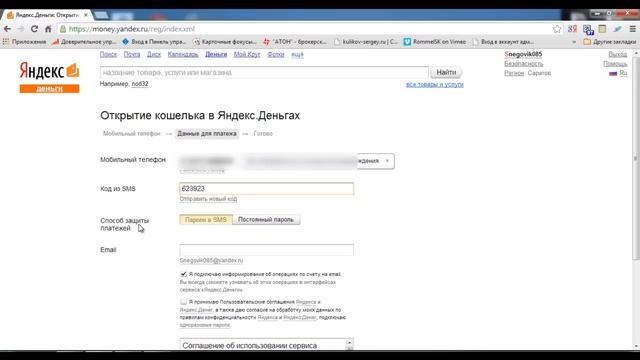Viewport: 640px width, 360px height.
Task: Open the Snegovik085 account name
Action: click(523, 54)
